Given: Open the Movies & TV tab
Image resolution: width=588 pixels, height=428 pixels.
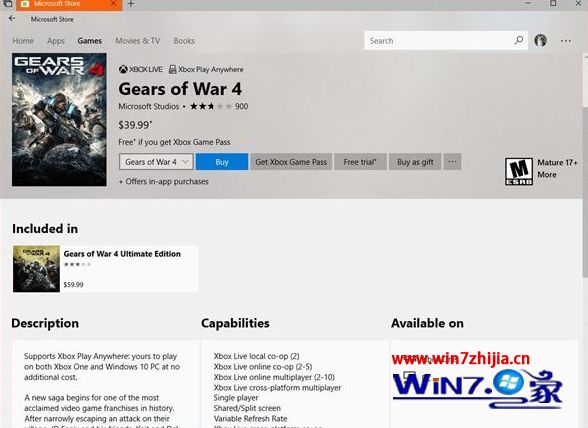Looking at the screenshot, I should pos(138,41).
